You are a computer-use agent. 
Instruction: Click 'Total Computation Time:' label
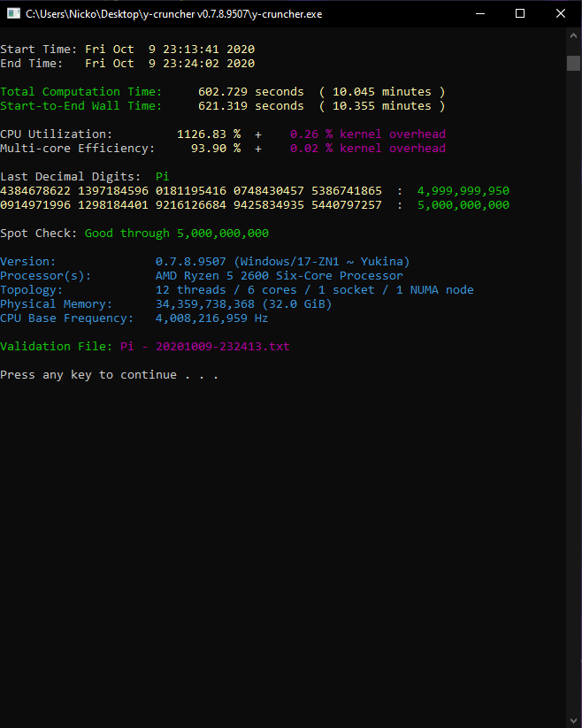[81, 92]
